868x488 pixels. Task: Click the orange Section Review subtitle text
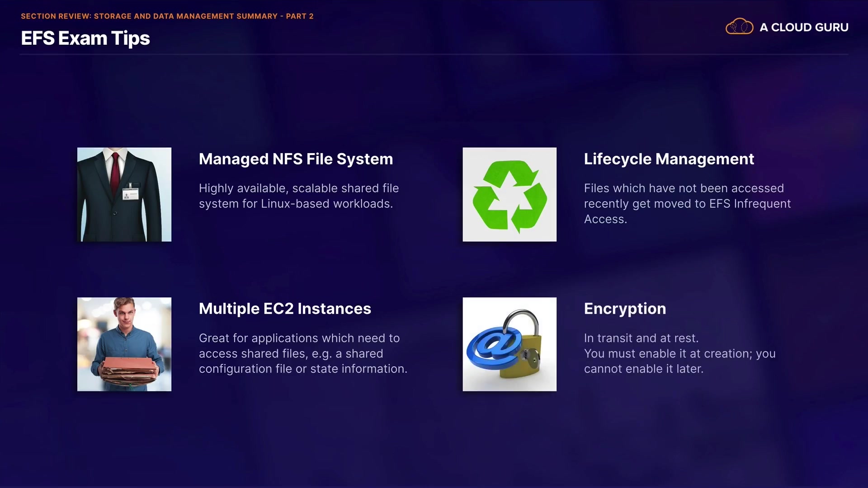tap(167, 16)
